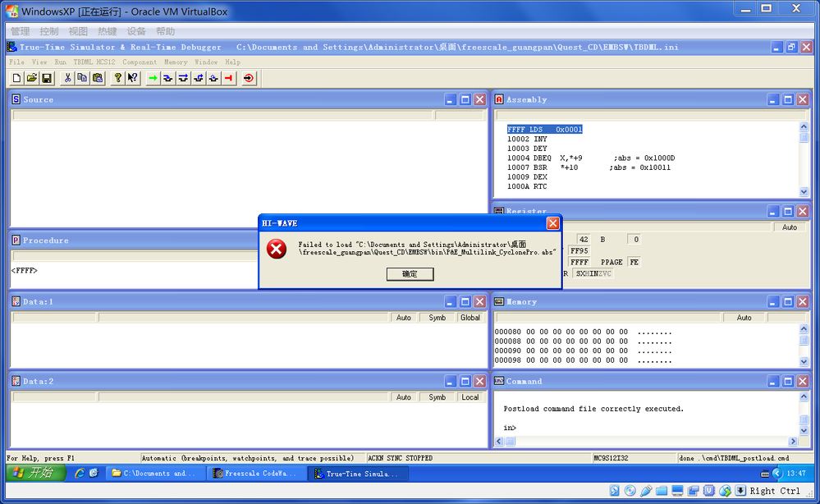Click Assembly panel scroll up arrow
The image size is (820, 504).
[x=804, y=126]
